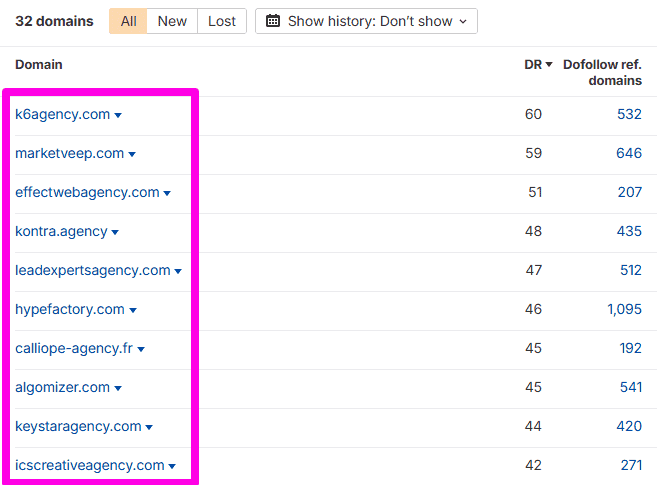This screenshot has height=485, width=657.
Task: Click the DR value 45 for calliope-agency.fr
Action: (x=533, y=348)
